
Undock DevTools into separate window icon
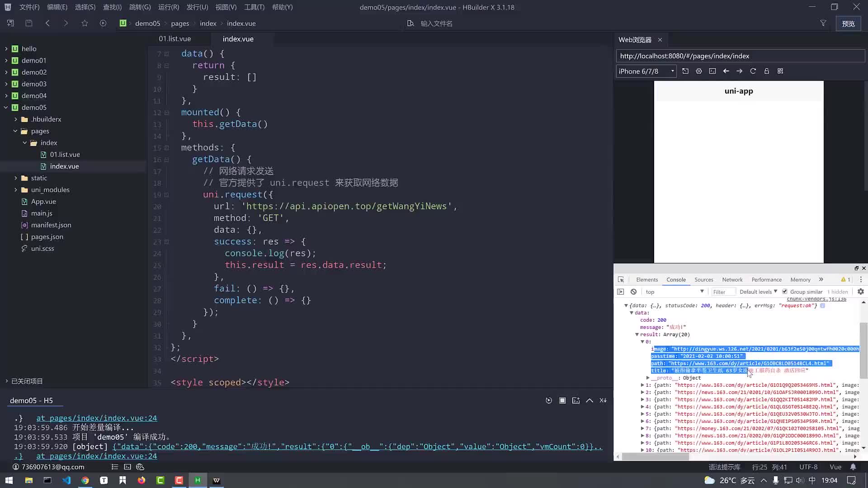856,268
